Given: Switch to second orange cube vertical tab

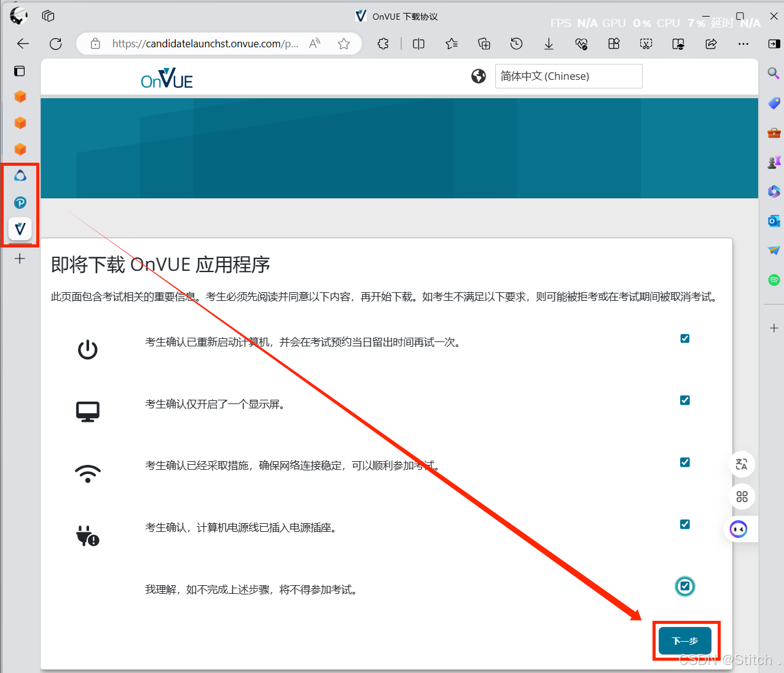Looking at the screenshot, I should pos(20,123).
